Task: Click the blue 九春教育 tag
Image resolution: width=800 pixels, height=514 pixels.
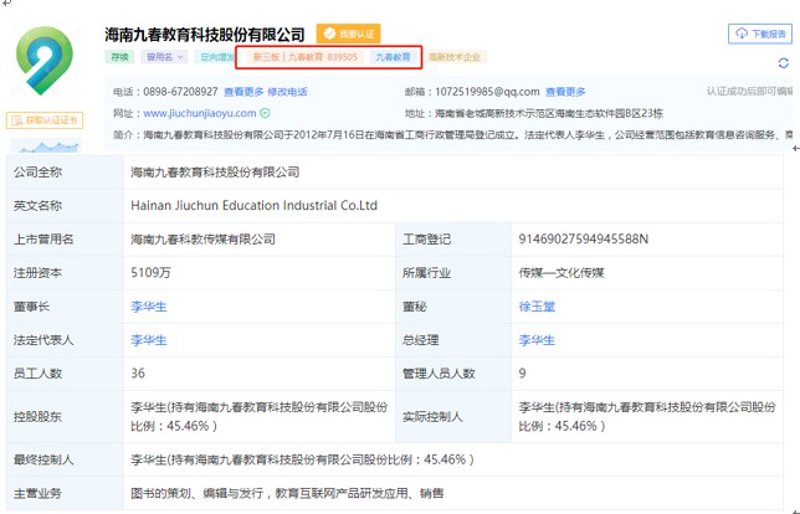Action: [393, 57]
